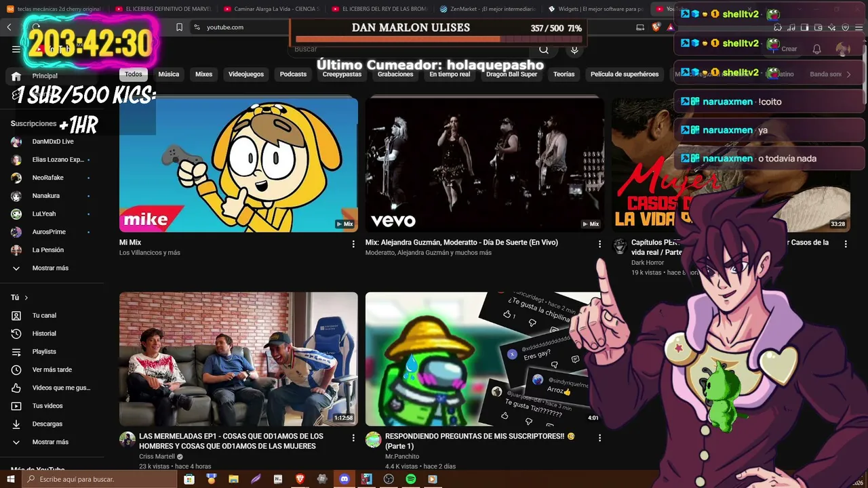Select the Mixes filter chip
This screenshot has width=868, height=488.
[x=204, y=75]
